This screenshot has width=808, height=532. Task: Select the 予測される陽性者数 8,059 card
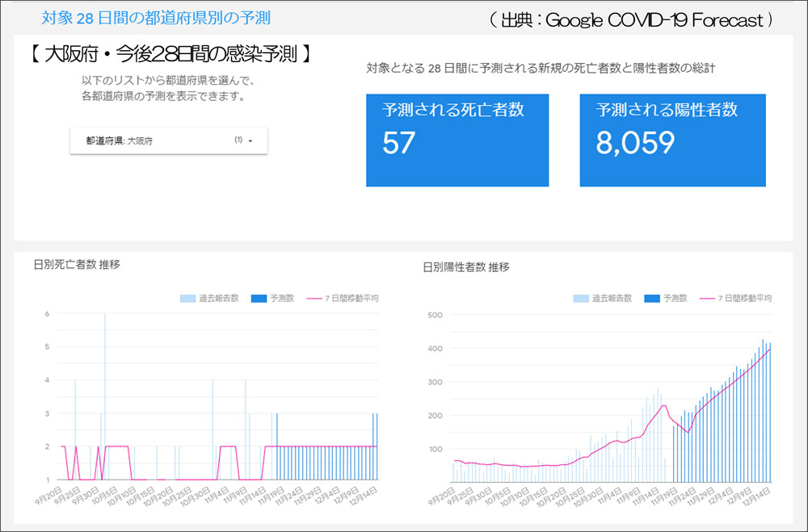click(x=672, y=140)
